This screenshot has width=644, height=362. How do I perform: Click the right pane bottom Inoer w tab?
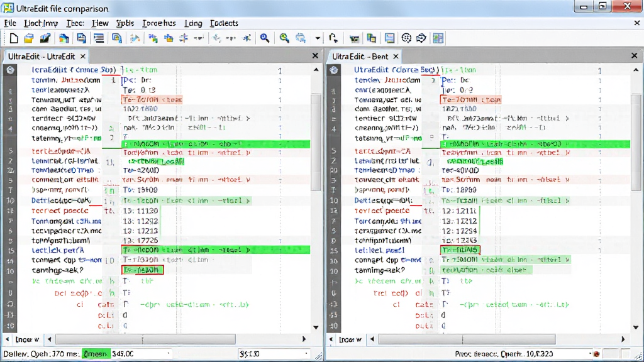(x=350, y=339)
